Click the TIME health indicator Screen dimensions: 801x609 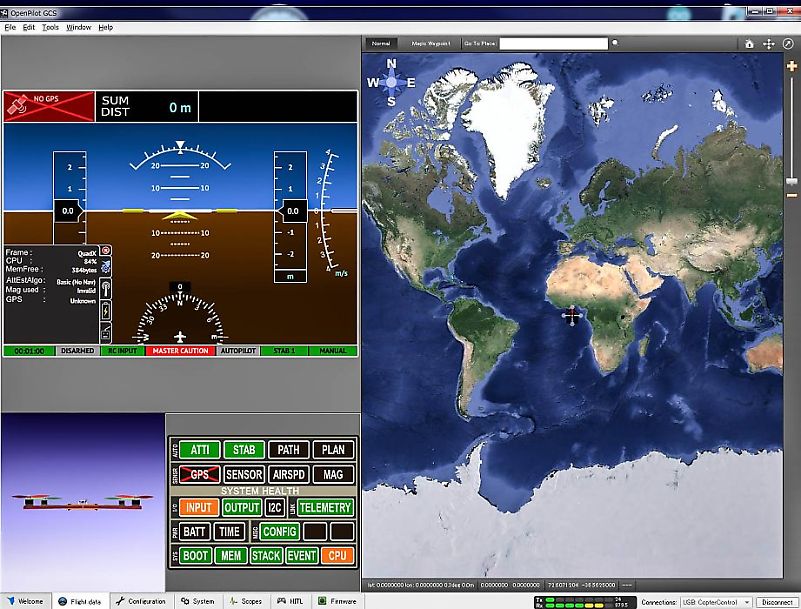(229, 532)
